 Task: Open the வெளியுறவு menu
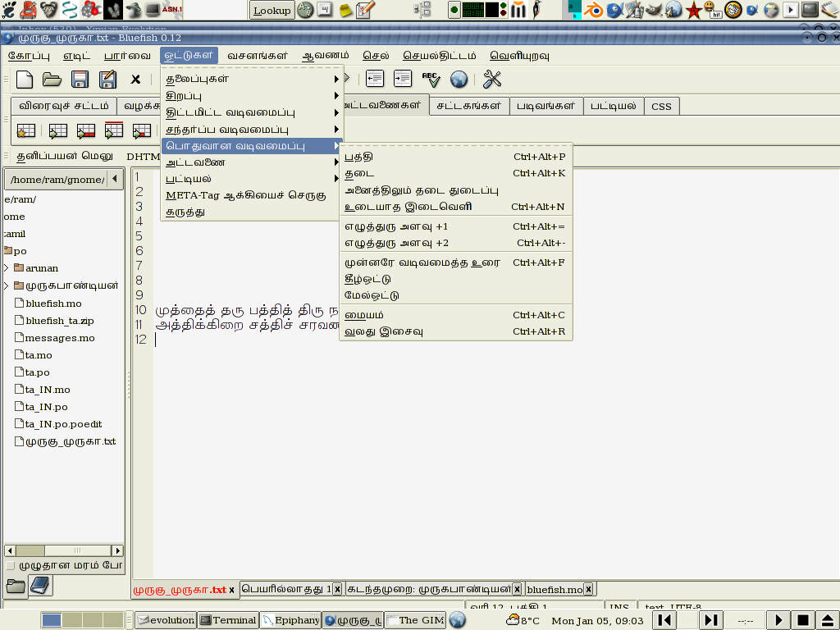point(519,56)
